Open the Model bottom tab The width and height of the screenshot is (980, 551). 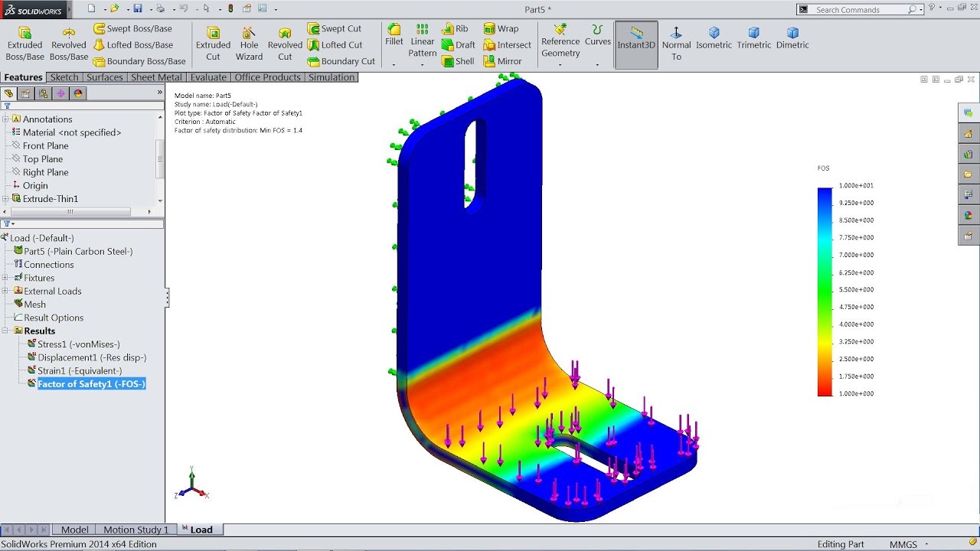(x=74, y=530)
